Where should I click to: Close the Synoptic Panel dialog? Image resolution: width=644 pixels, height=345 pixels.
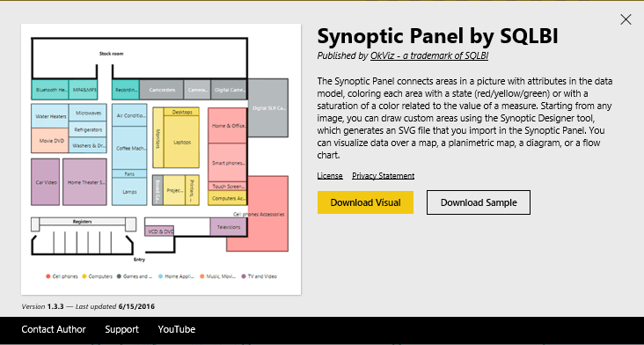pyautogui.click(x=626, y=19)
